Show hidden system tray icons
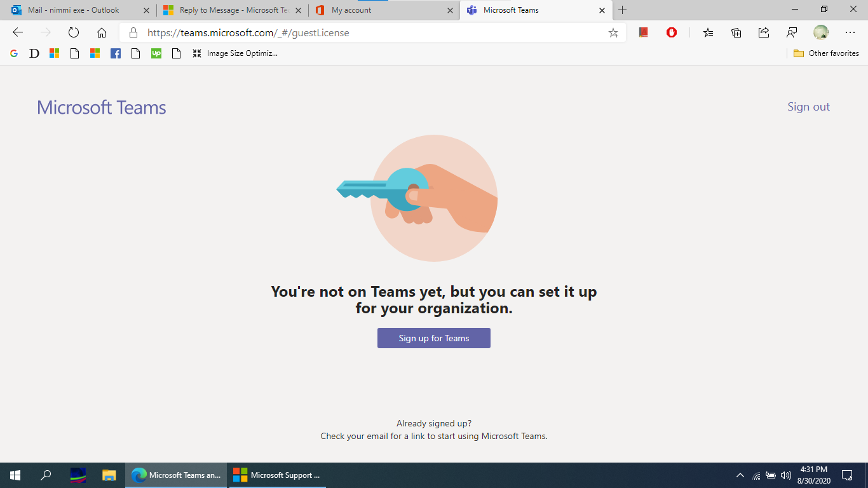This screenshot has height=488, width=868. (740, 475)
